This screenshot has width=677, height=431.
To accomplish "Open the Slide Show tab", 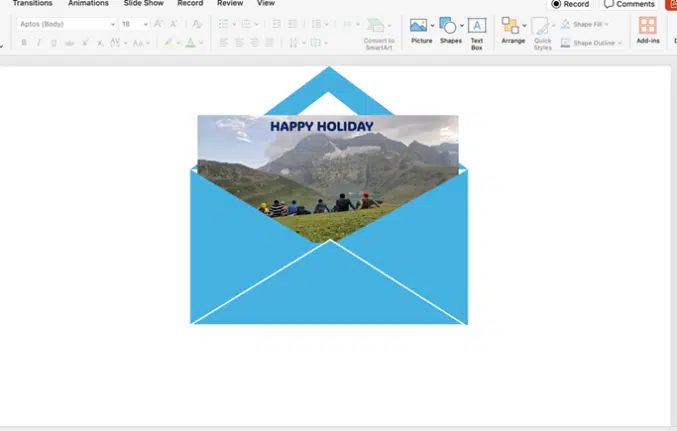I will [143, 3].
